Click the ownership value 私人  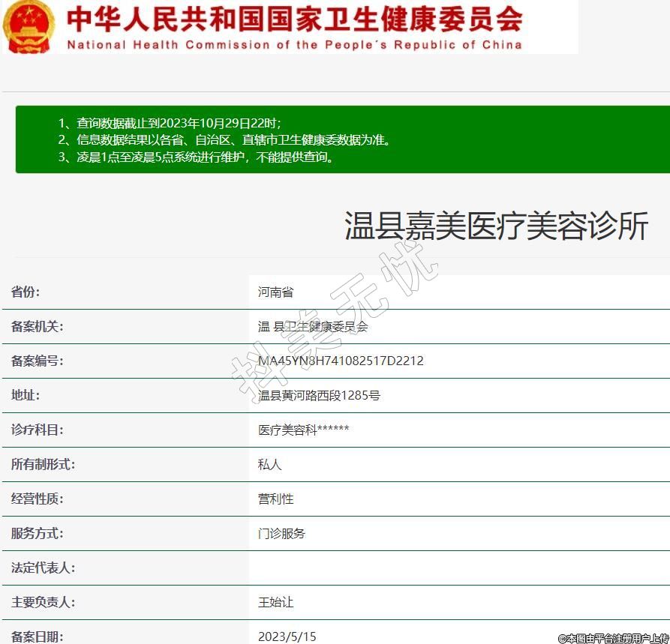pyautogui.click(x=270, y=464)
